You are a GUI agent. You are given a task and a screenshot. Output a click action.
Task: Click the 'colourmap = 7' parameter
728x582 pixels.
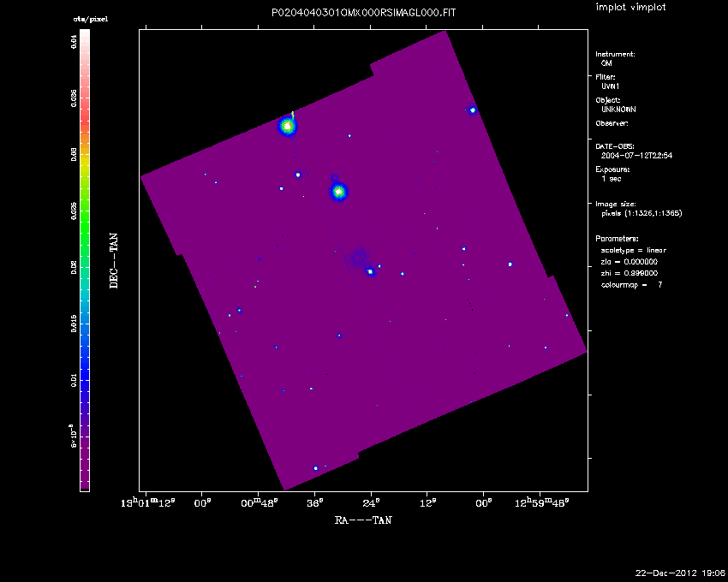631,284
